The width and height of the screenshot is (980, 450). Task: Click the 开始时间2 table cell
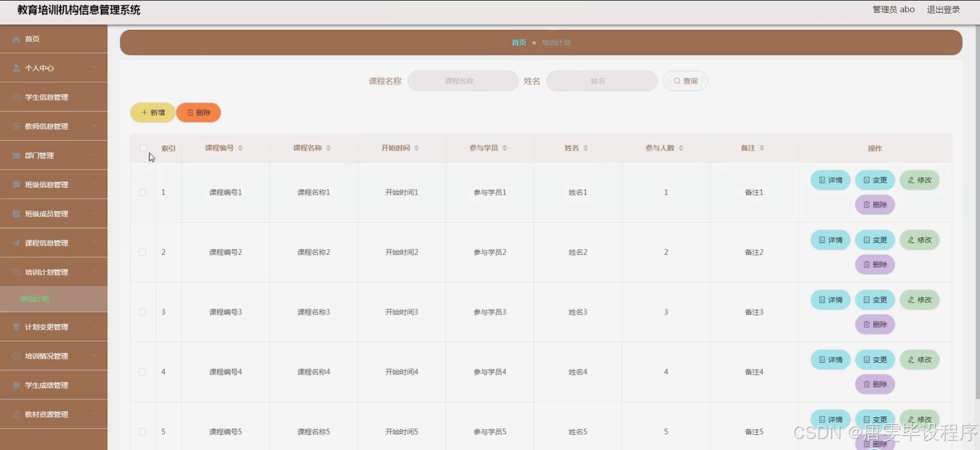[401, 252]
